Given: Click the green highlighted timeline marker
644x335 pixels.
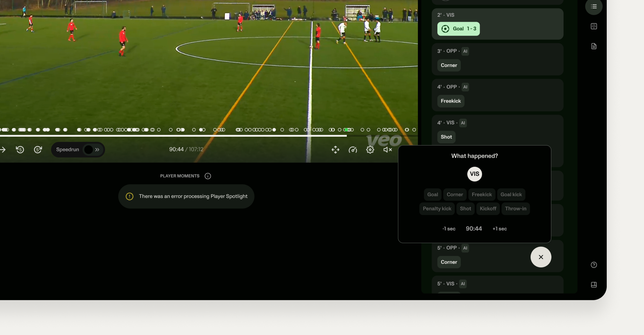Looking at the screenshot, I should [346, 130].
